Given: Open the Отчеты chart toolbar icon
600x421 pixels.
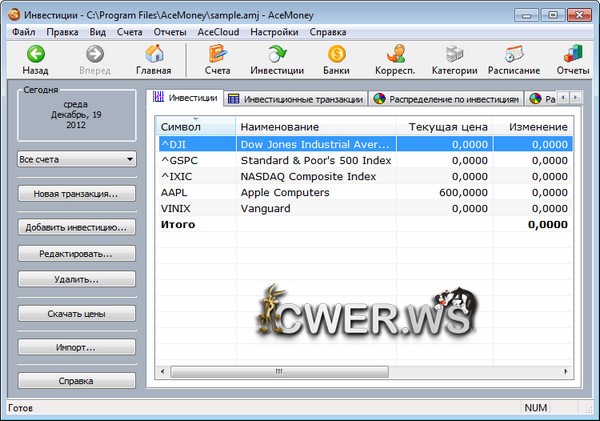Looking at the screenshot, I should pyautogui.click(x=573, y=54).
